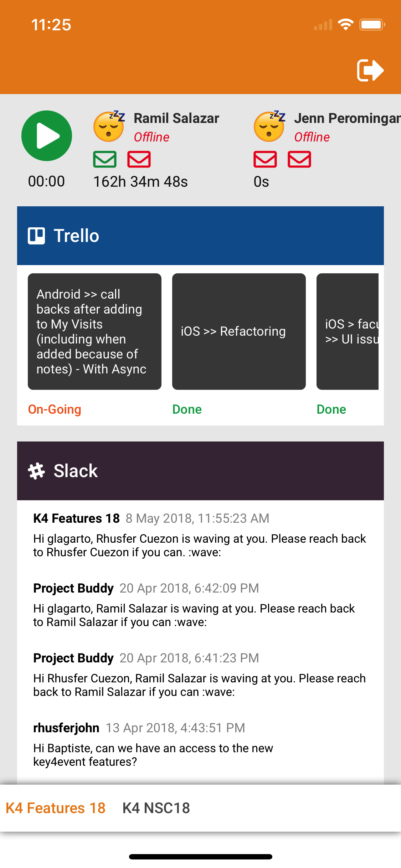Open the partially visible iOS UI issue card
The image size is (401, 868).
tap(348, 331)
